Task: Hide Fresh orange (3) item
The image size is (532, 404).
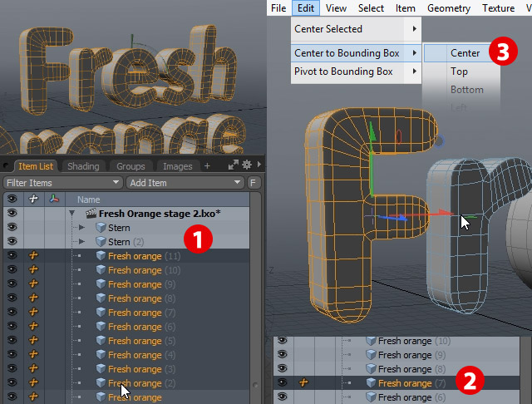Action: coord(12,368)
